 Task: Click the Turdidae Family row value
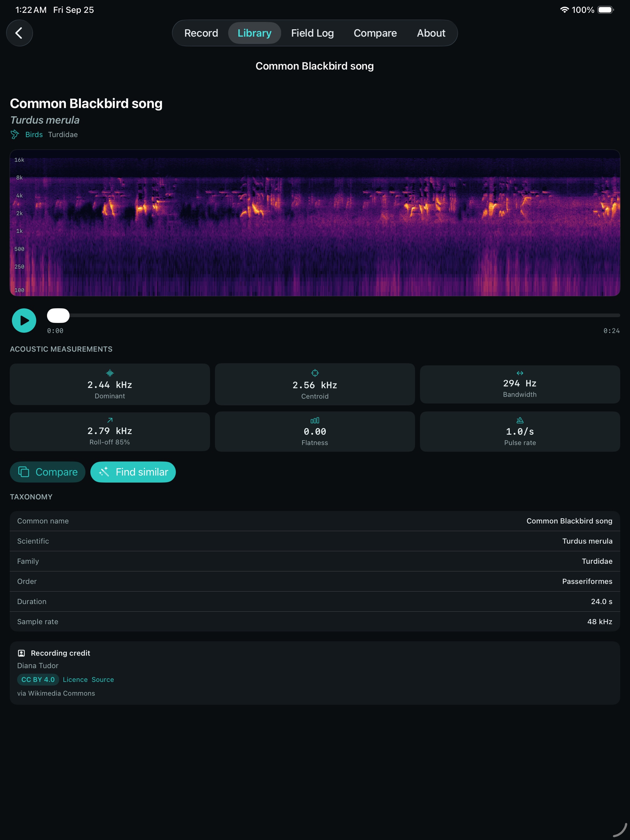point(597,561)
